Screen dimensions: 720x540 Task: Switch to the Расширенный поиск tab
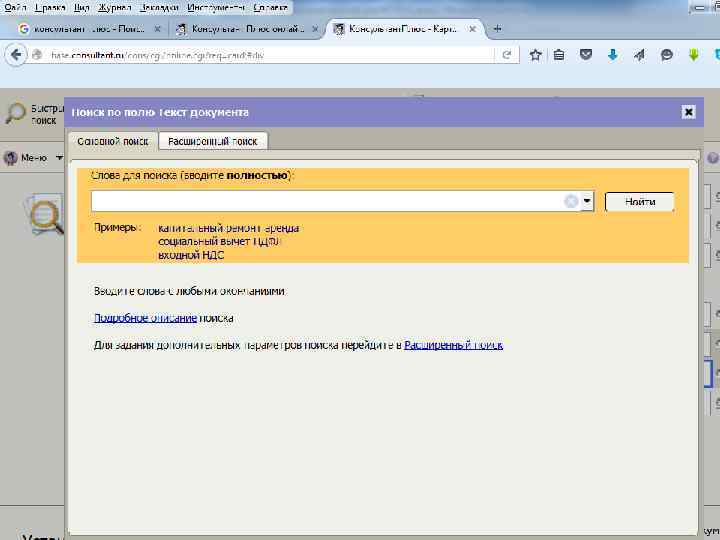(213, 141)
